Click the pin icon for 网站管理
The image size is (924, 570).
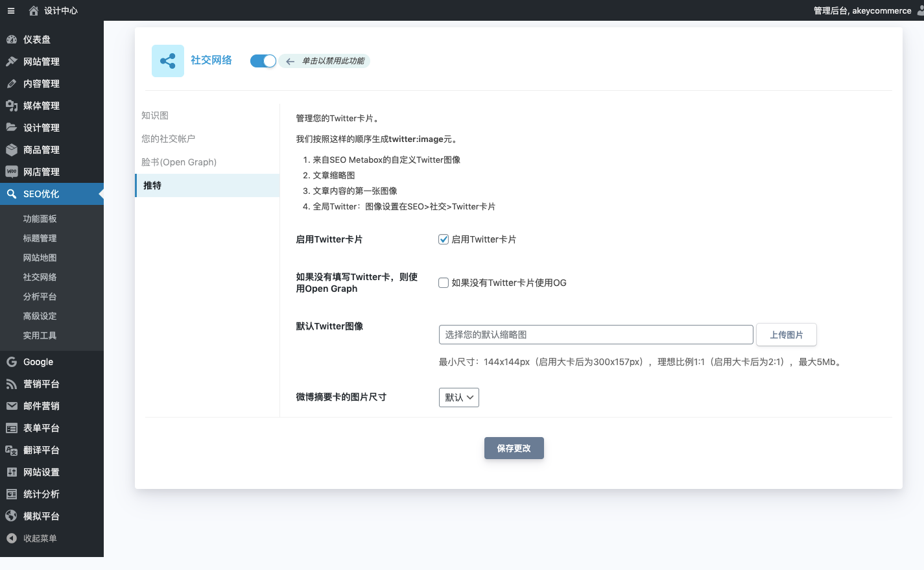point(12,62)
